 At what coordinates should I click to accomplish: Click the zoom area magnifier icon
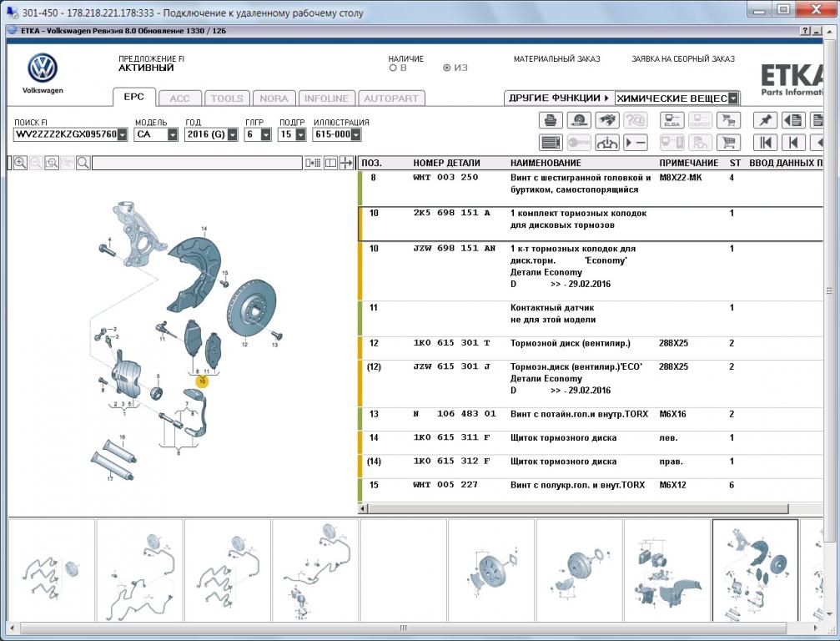pyautogui.click(x=52, y=163)
